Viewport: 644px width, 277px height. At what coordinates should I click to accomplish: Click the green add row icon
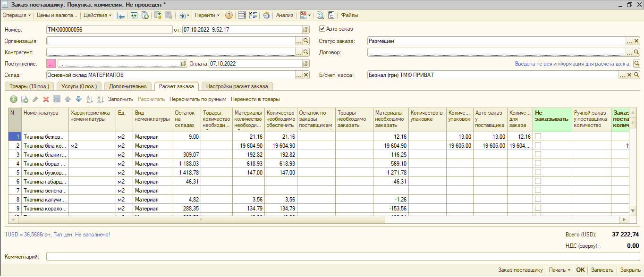(x=13, y=99)
